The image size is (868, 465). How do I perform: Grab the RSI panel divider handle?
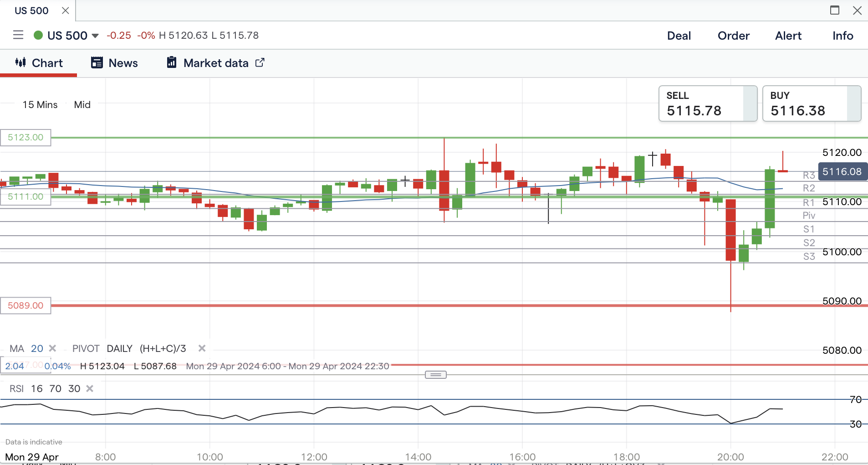pyautogui.click(x=435, y=375)
